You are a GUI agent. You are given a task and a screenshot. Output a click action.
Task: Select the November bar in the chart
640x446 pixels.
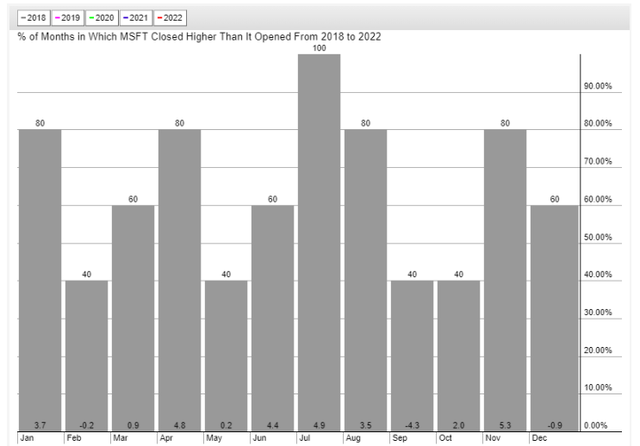(x=505, y=280)
